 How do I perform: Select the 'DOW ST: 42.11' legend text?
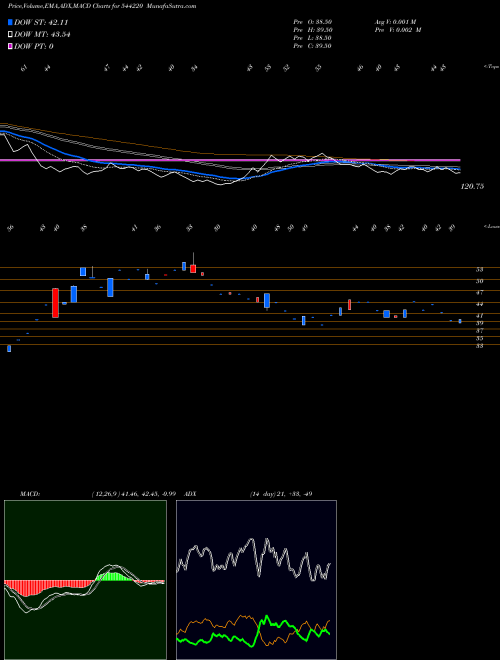pyautogui.click(x=41, y=23)
